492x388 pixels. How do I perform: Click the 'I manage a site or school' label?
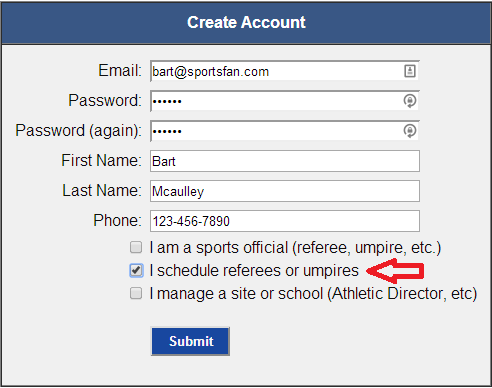click(x=313, y=294)
